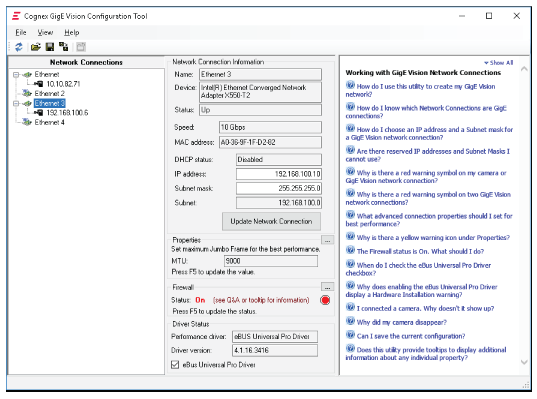Click the greyed-out last toolbar icon

(81, 47)
